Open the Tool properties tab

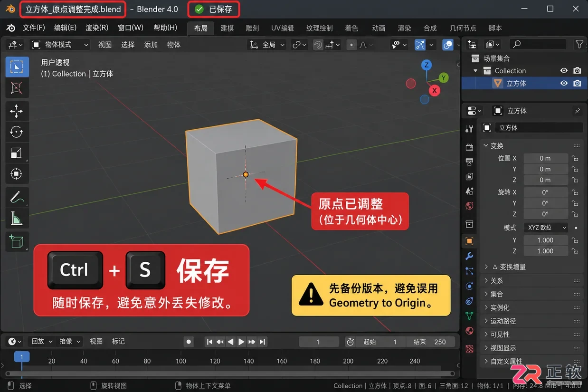click(469, 128)
